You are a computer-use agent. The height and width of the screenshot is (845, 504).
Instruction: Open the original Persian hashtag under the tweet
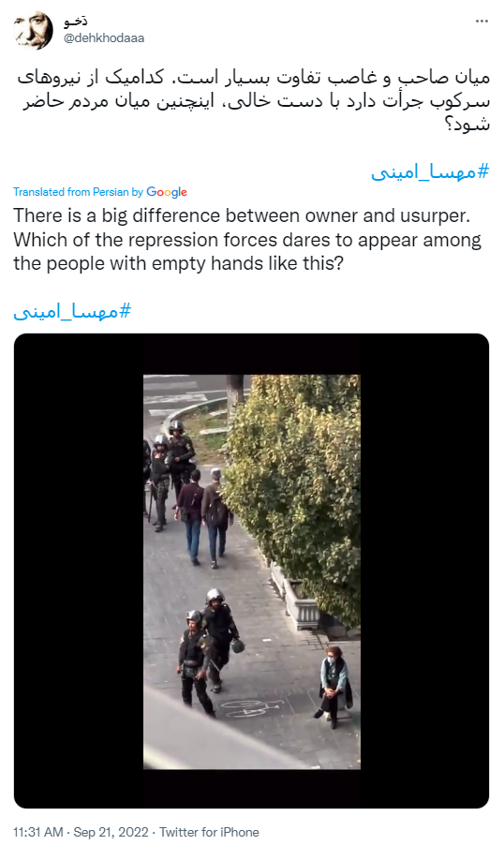pos(430,172)
